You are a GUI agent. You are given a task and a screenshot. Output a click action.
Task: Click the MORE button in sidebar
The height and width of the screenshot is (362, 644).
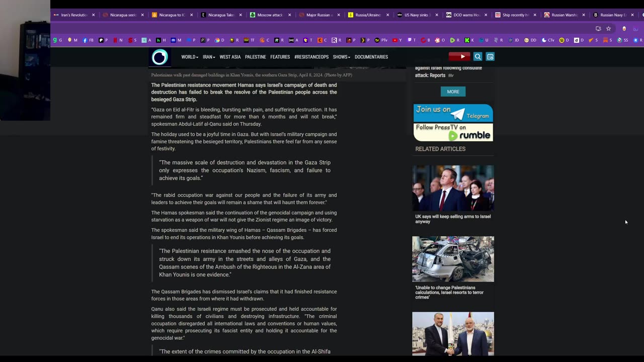[453, 92]
